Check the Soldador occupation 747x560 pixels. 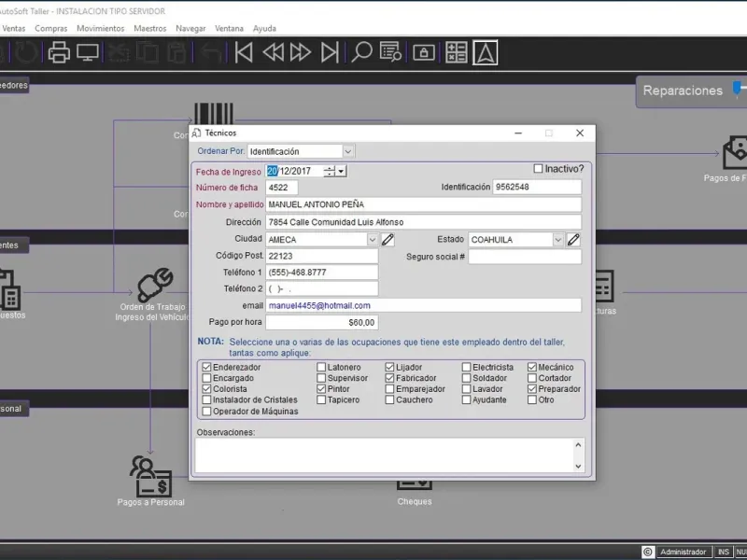466,378
